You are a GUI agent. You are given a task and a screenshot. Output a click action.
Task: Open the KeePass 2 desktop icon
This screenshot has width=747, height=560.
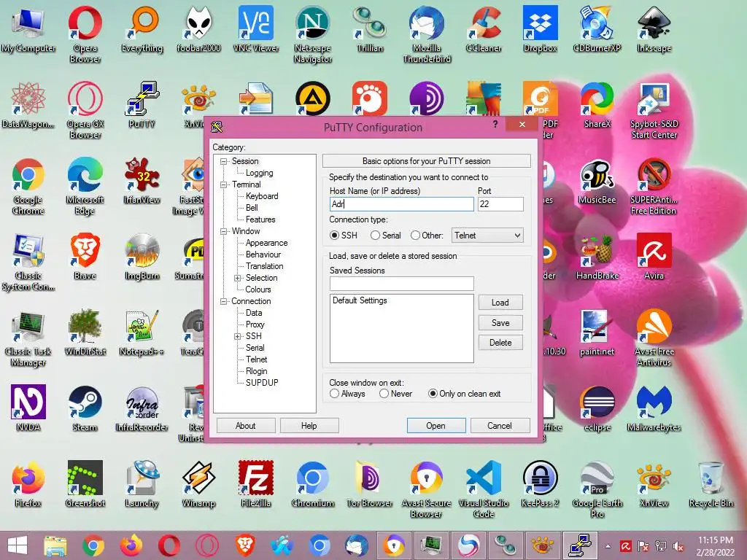pyautogui.click(x=541, y=483)
